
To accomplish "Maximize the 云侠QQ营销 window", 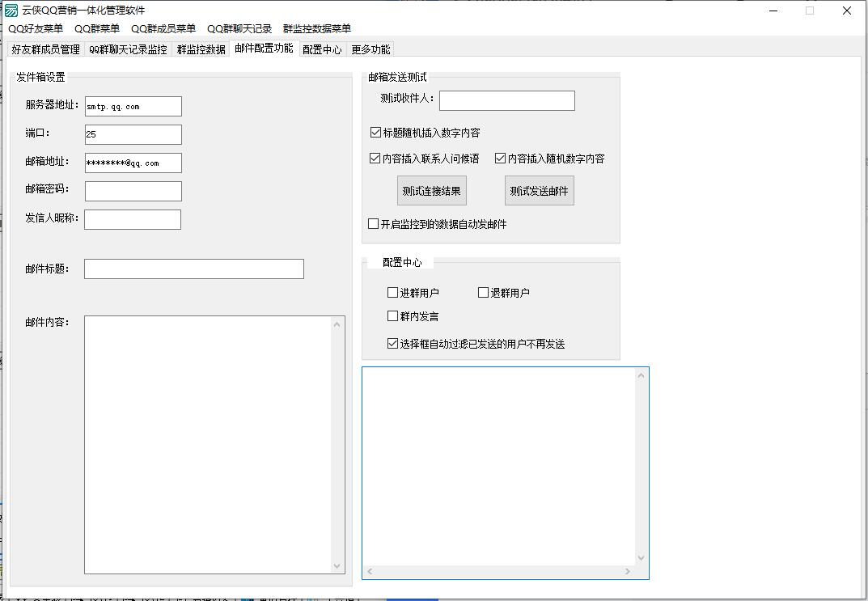I will pyautogui.click(x=810, y=11).
